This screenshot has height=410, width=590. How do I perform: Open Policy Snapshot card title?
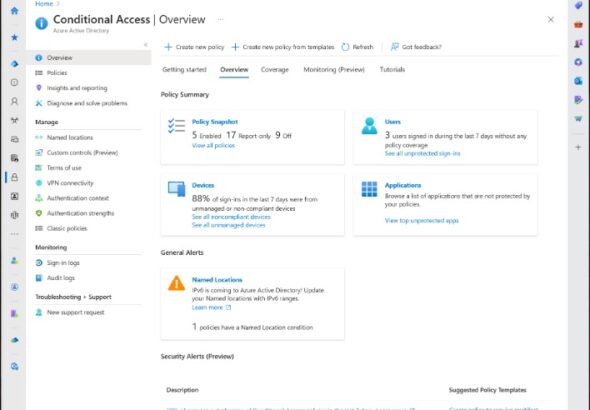tap(215, 122)
